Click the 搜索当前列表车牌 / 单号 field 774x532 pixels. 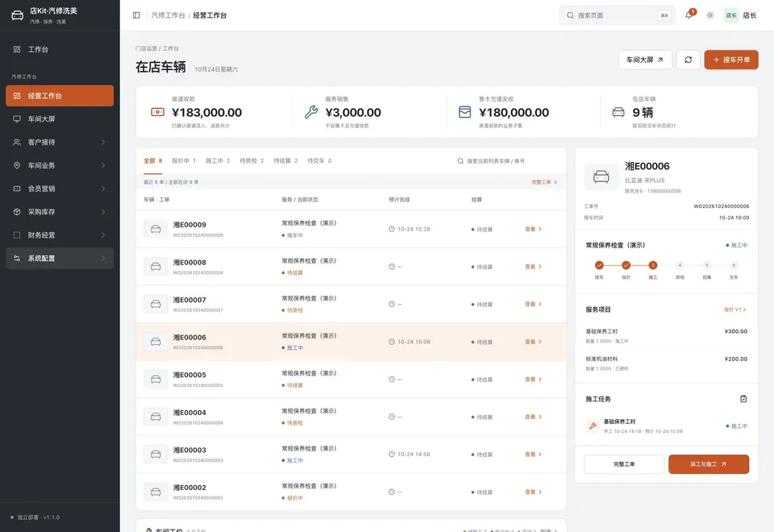pos(509,161)
